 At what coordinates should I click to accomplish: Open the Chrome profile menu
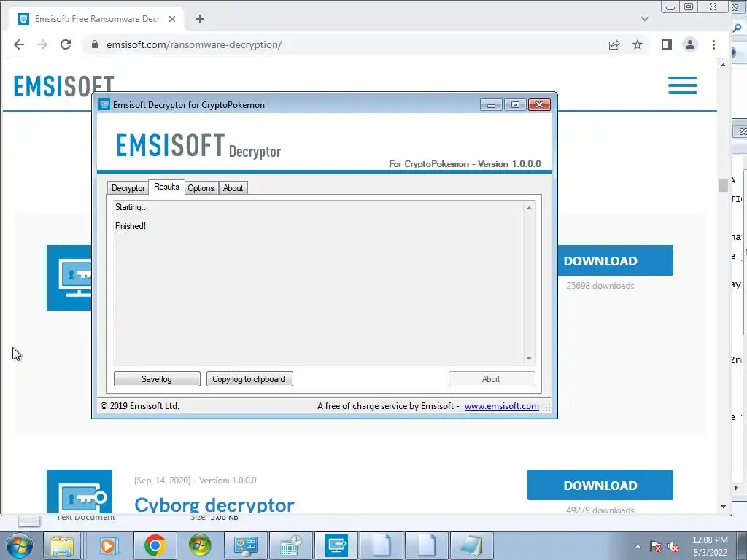point(690,44)
